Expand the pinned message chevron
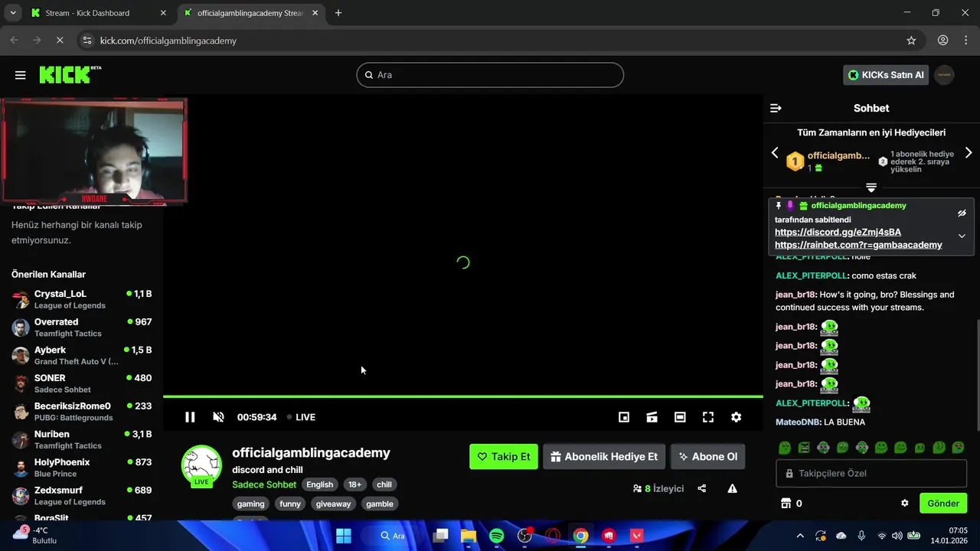The width and height of the screenshot is (980, 551). 962,236
